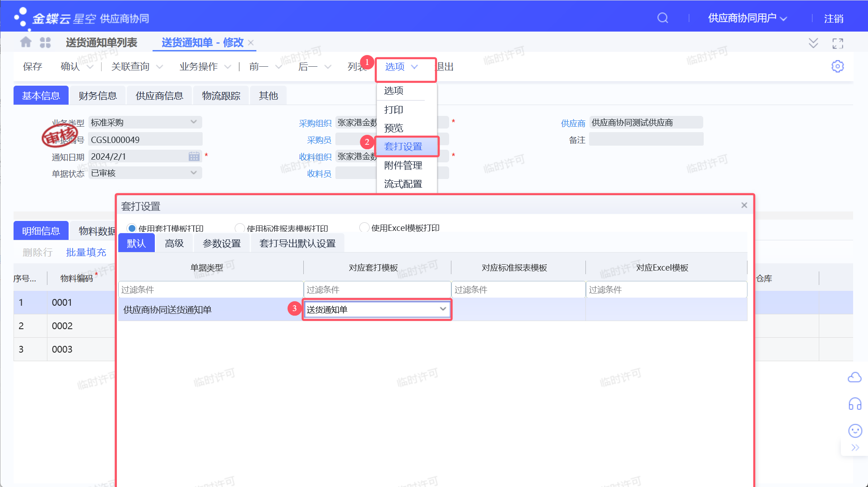Image resolution: width=868 pixels, height=487 pixels.
Task: Click the 对应套打模板 filter condition field
Action: point(377,289)
